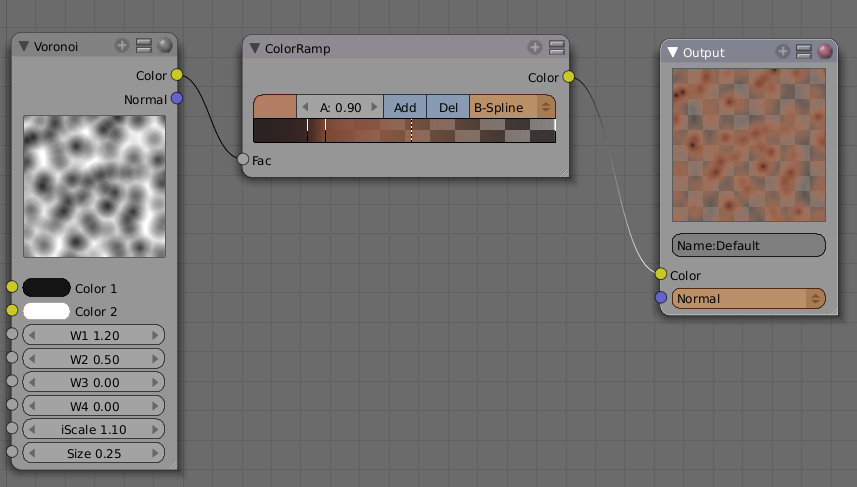857x487 pixels.
Task: Click the W4 input socket
Action: point(11,404)
